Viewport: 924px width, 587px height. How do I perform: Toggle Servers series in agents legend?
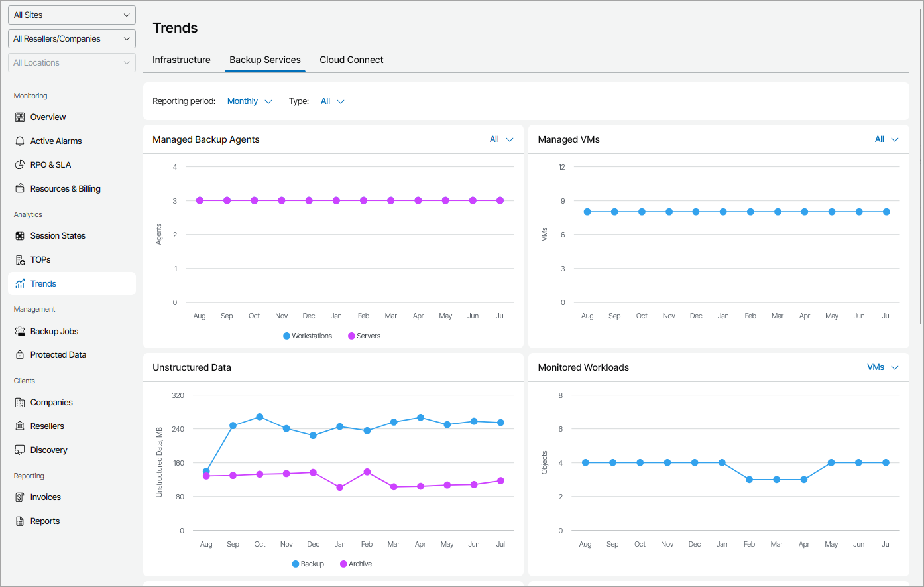tap(365, 336)
